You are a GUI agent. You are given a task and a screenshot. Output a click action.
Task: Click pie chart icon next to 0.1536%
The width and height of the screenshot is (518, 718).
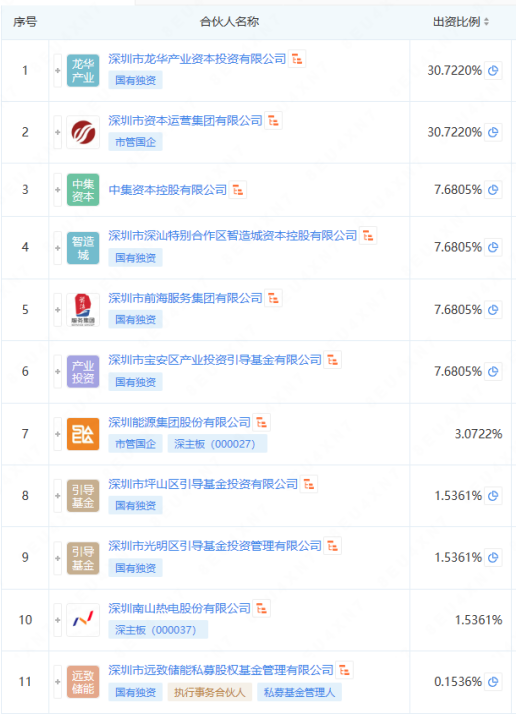(x=493, y=682)
